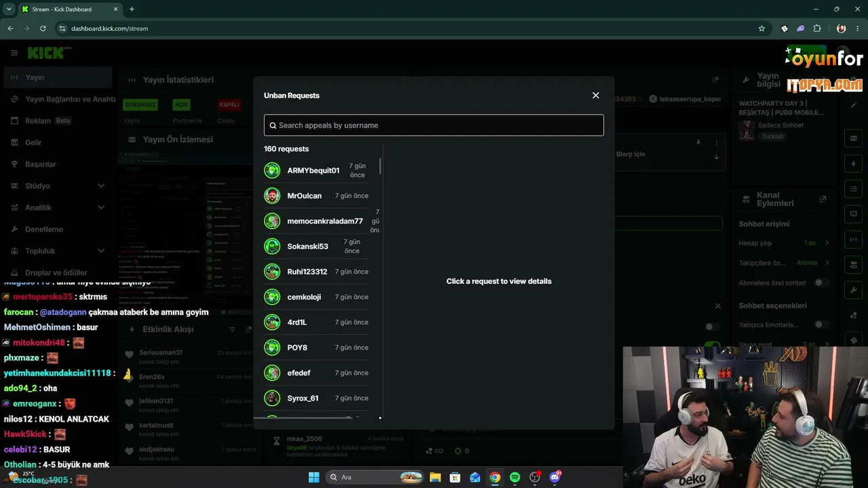Open File Explorer from taskbar
Screen dimensions: 868x488
[435, 477]
